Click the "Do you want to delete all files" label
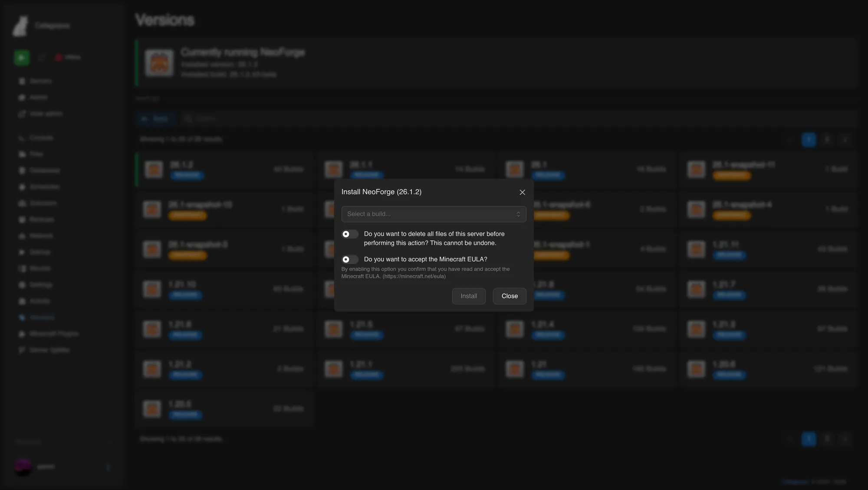Screen dimensions: 868x490 tap(434, 238)
